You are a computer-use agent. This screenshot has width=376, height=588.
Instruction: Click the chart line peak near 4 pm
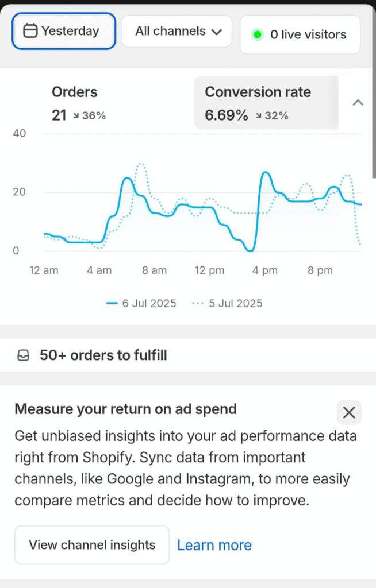coord(266,172)
